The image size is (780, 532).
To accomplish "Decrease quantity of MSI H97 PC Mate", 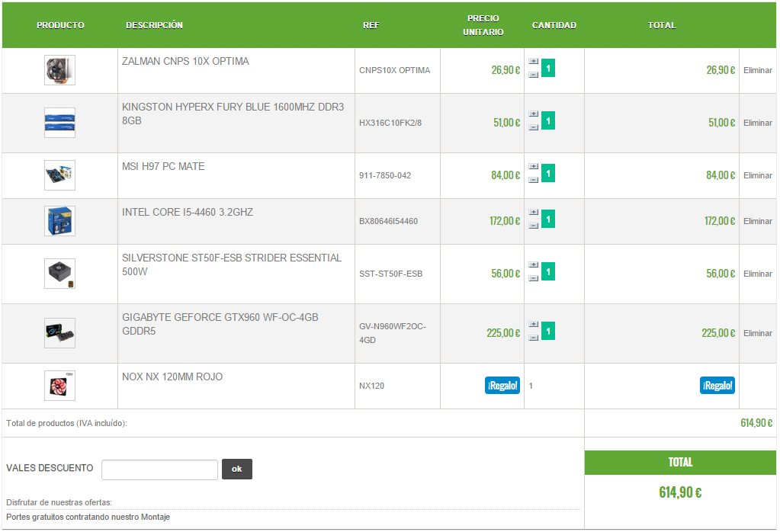I will (x=533, y=180).
